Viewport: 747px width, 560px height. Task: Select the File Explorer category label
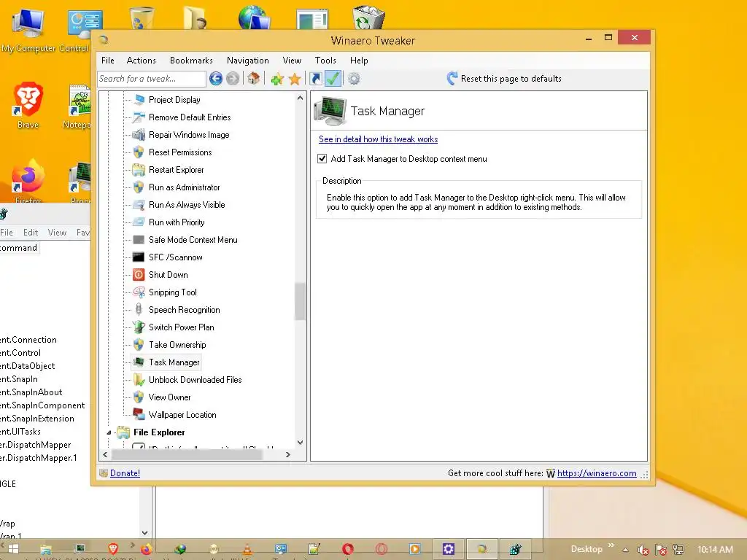[x=159, y=432]
